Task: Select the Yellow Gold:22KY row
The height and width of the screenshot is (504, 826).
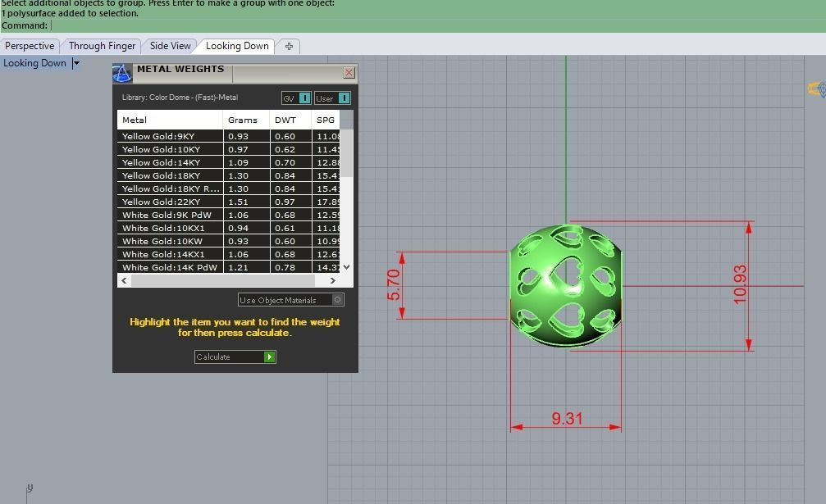Action: coord(229,202)
